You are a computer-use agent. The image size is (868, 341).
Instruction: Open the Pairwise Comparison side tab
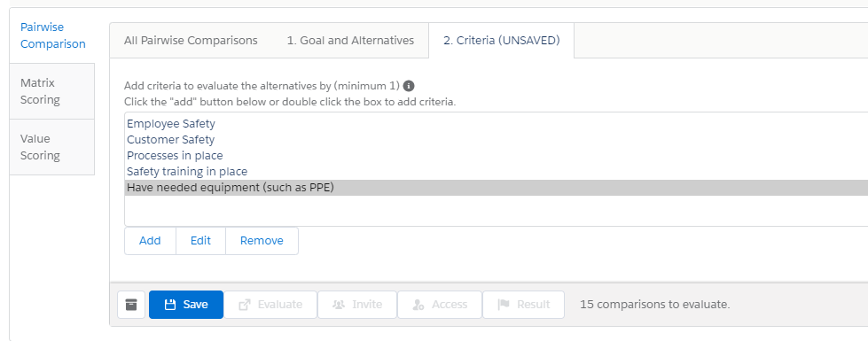[52, 35]
